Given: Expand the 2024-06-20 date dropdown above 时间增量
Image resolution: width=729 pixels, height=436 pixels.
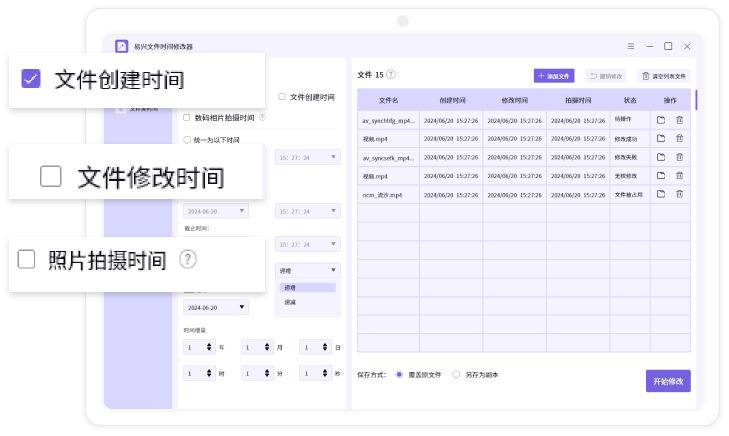Looking at the screenshot, I should [x=215, y=307].
